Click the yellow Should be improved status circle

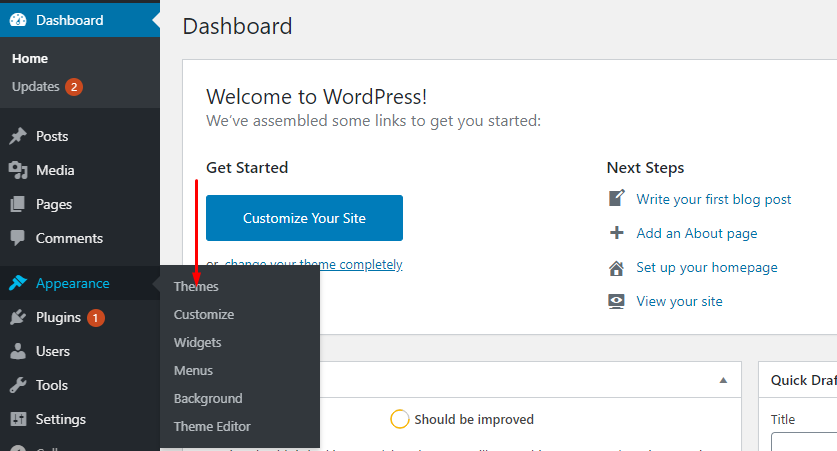(399, 419)
